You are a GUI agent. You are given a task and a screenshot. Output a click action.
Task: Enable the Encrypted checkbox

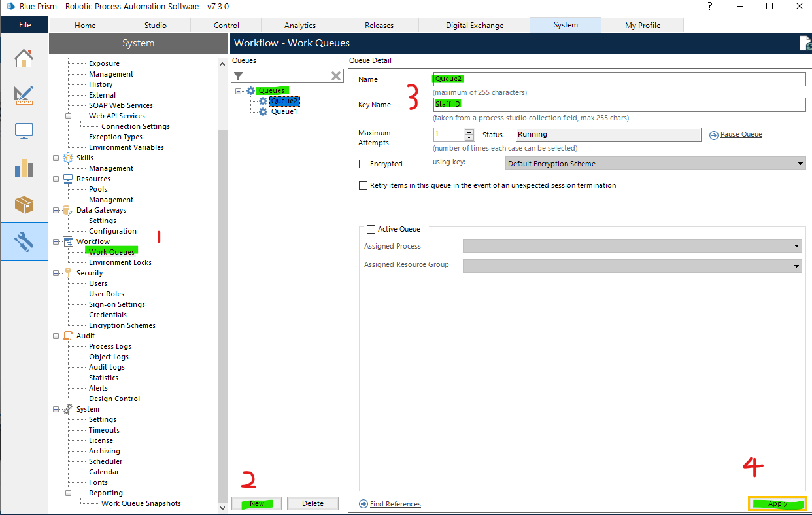coord(364,164)
